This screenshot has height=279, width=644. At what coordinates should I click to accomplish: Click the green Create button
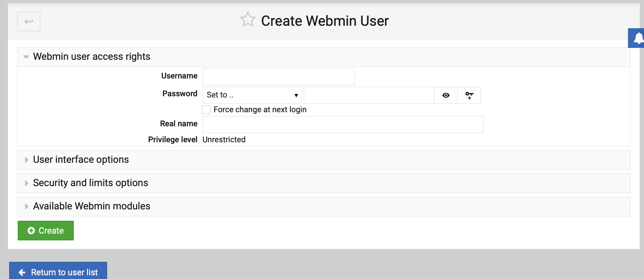[46, 231]
